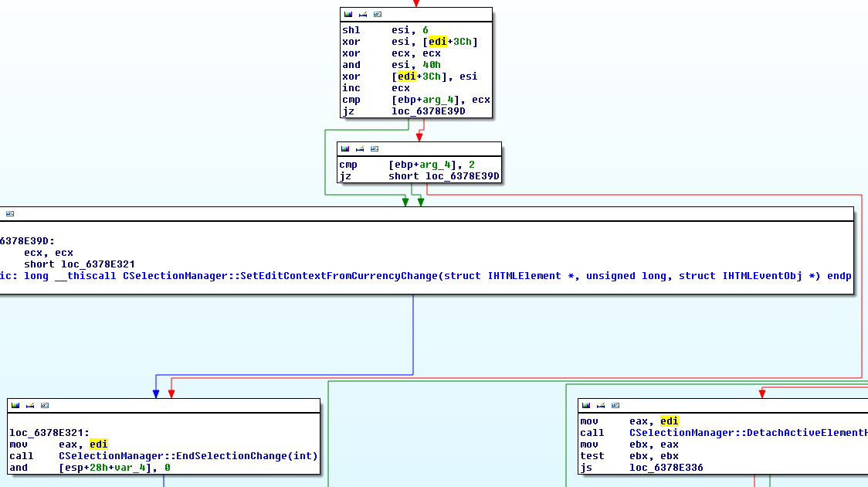Screen dimensions: 868x487
Task: Click the pencil icon on the DetachActiveElement call node
Action: (600, 405)
